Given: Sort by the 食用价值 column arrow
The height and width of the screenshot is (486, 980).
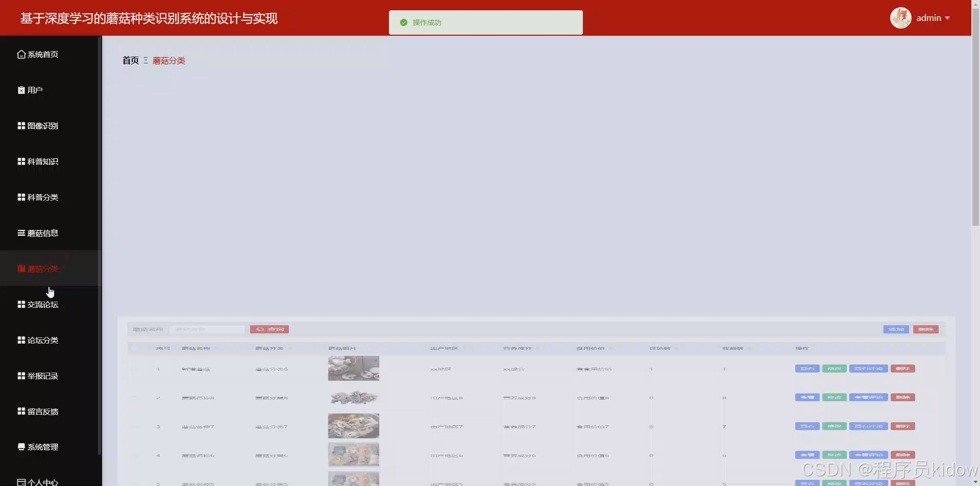Looking at the screenshot, I should 611,348.
